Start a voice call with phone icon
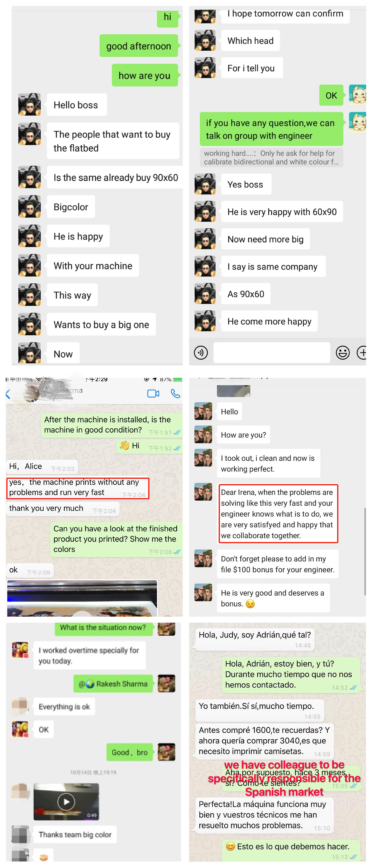 click(x=175, y=393)
